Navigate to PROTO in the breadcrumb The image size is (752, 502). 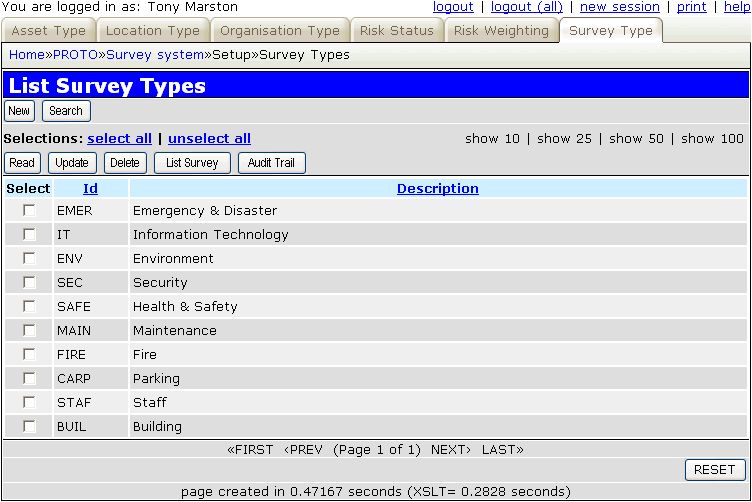pos(76,54)
